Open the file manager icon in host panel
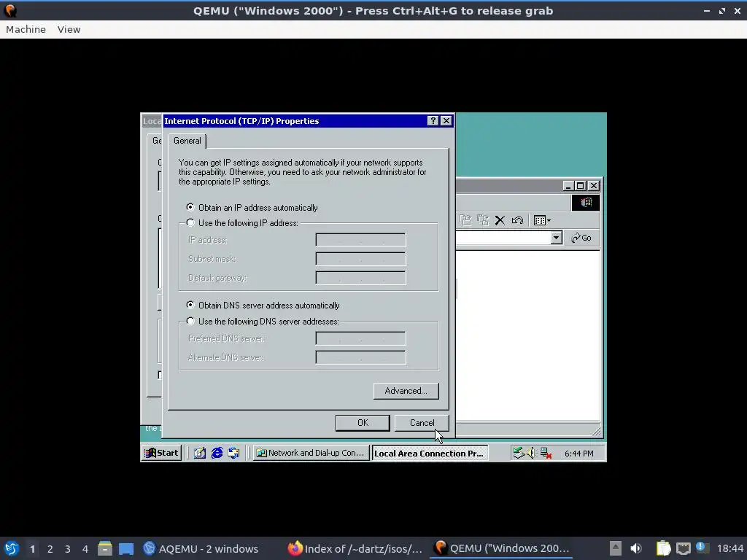This screenshot has width=747, height=560. [105, 549]
